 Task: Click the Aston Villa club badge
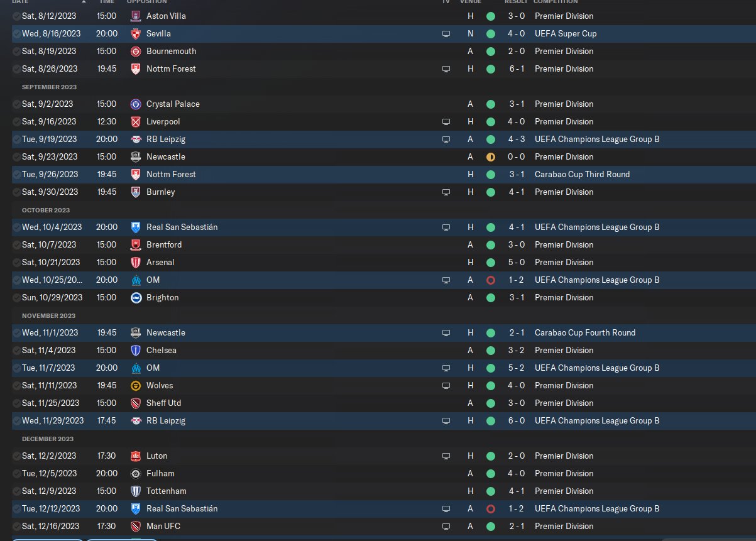[136, 16]
